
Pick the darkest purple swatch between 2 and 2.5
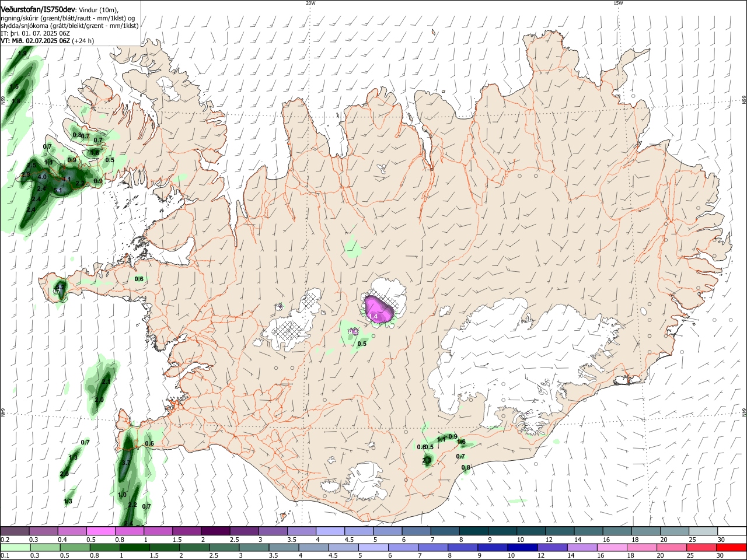[215, 531]
